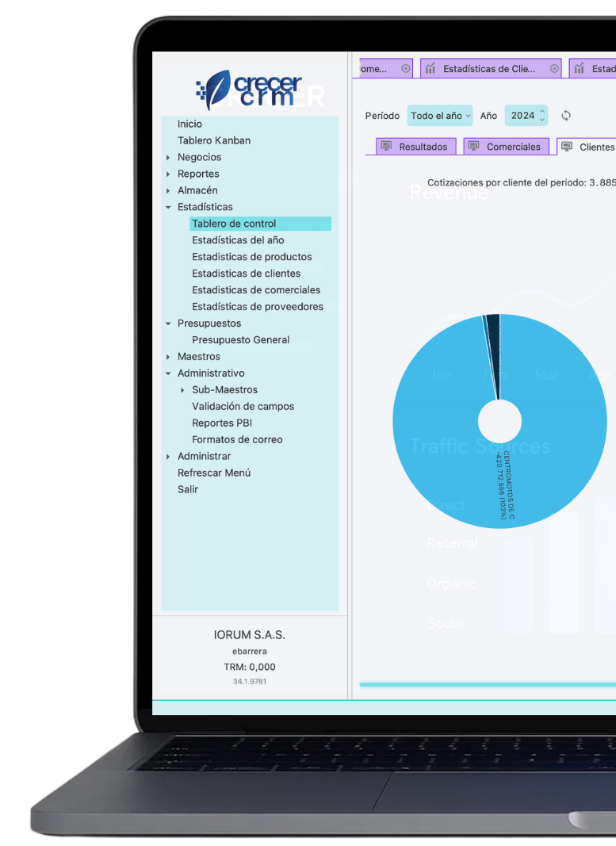Image resolution: width=616 pixels, height=846 pixels.
Task: Select Estadísticas de proveedores in the sidebar
Action: coord(258,307)
